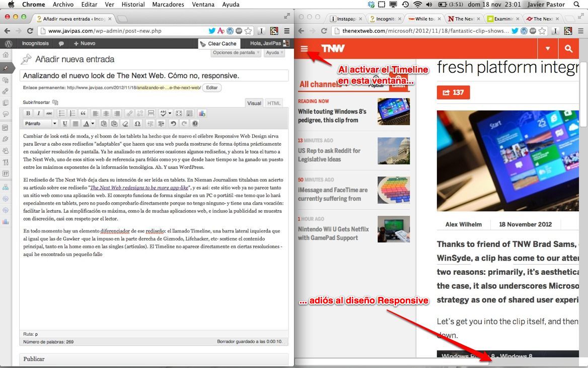Click the + Nuevo admin bar button
The width and height of the screenshot is (588, 368).
[85, 43]
